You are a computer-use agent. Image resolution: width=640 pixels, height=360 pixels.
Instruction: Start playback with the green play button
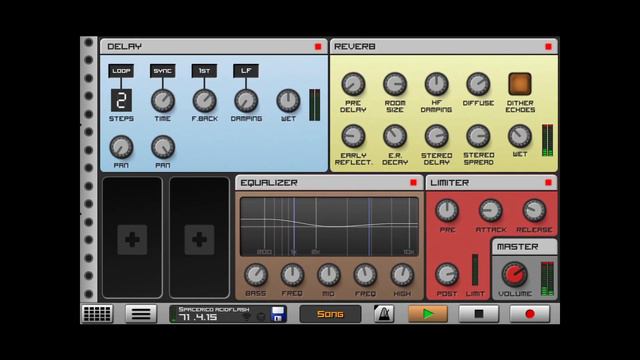coord(428,314)
